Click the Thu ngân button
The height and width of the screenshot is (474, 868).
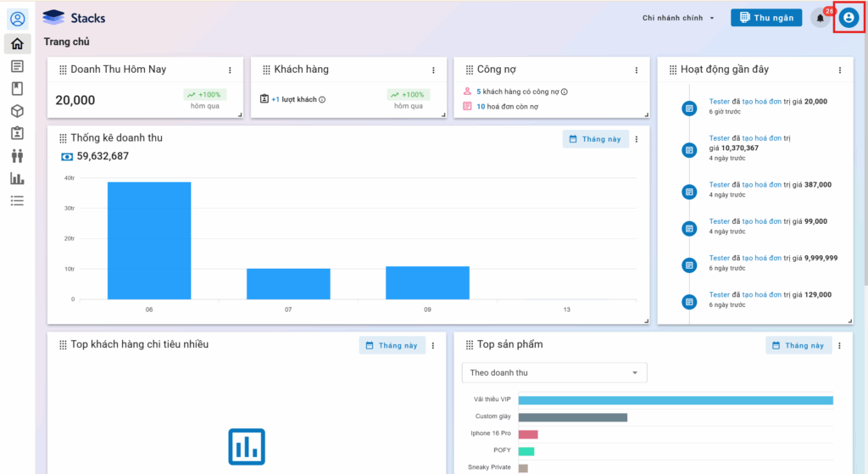pos(766,18)
